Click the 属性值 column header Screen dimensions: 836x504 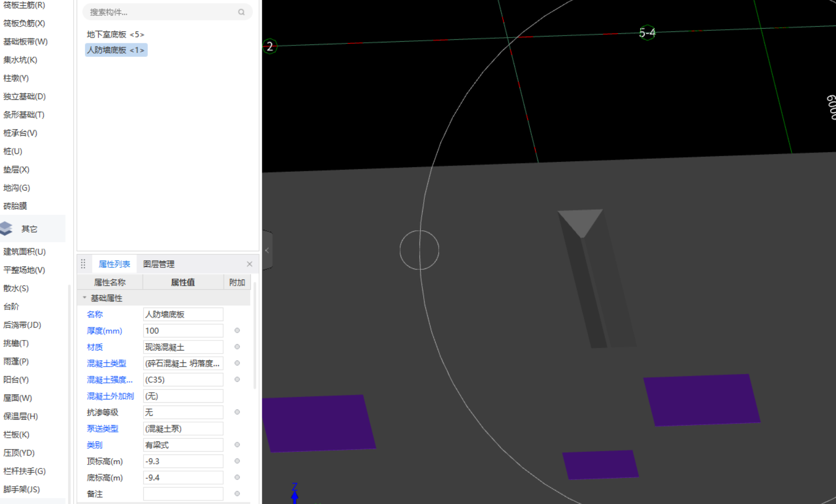click(x=183, y=283)
